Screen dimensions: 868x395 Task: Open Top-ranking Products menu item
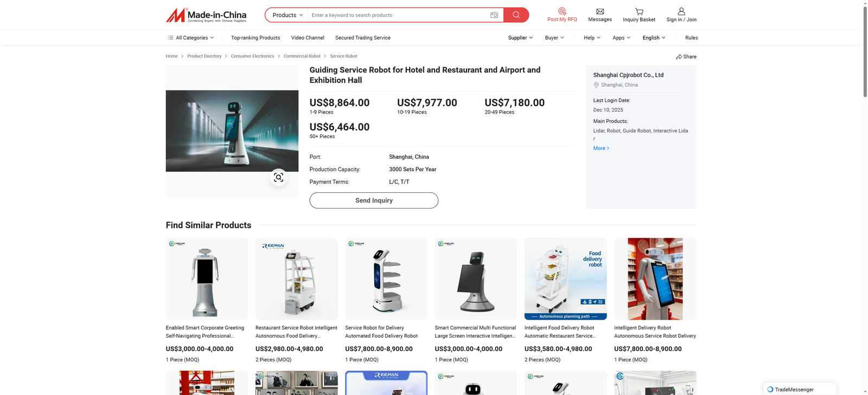pos(256,38)
